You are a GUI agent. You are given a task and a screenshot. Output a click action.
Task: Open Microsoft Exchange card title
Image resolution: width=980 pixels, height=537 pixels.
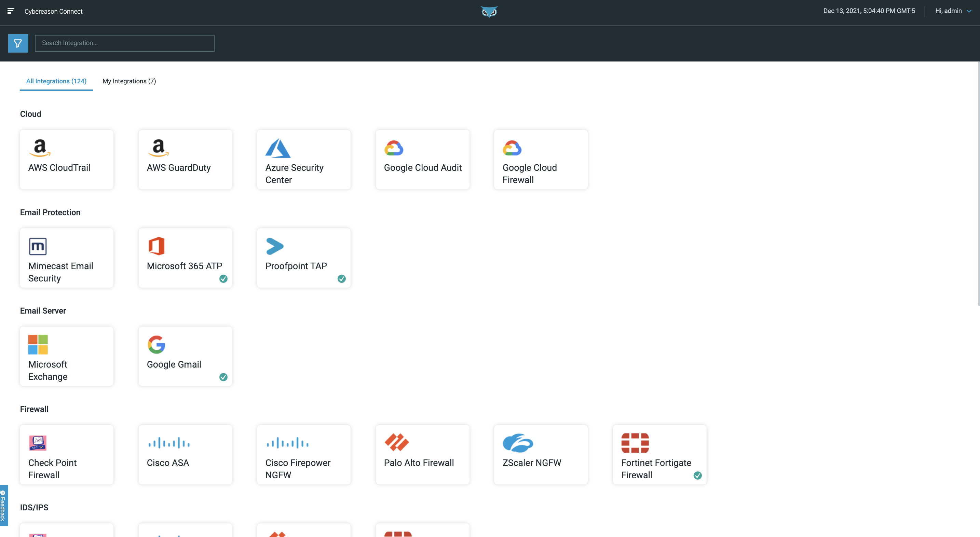(48, 370)
